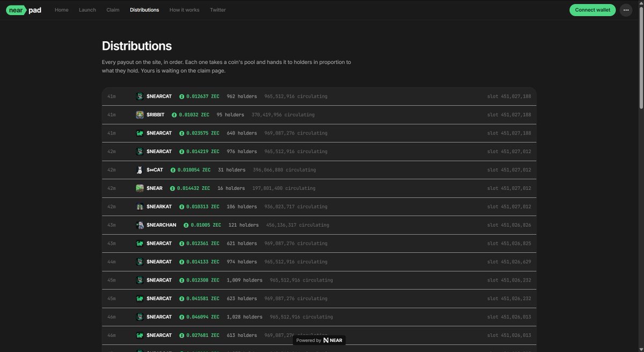Click the page vertical scrollbar
This screenshot has height=352, width=644.
[x=641, y=57]
